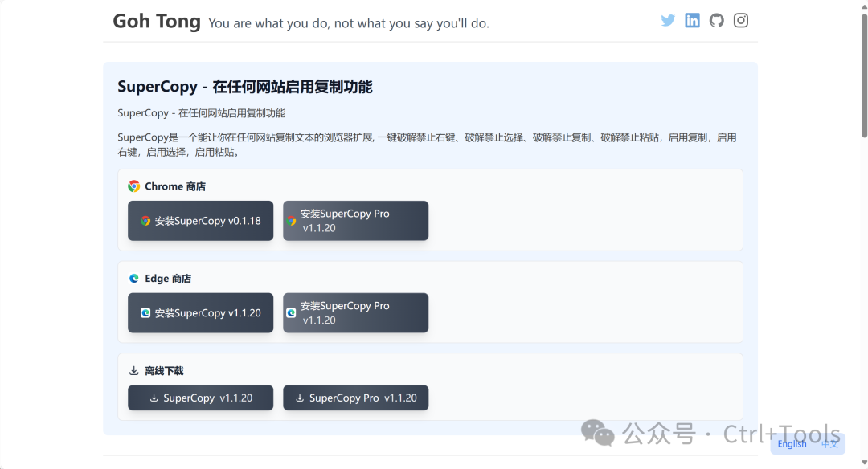Download SuperCopy Pro v1.1.20 offline package
Viewport: 868px width, 469px height.
[355, 398]
